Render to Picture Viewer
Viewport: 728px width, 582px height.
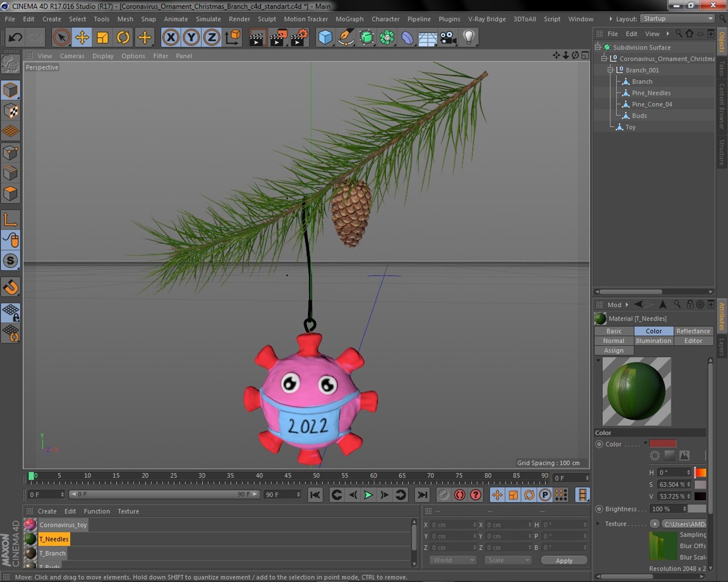point(278,37)
